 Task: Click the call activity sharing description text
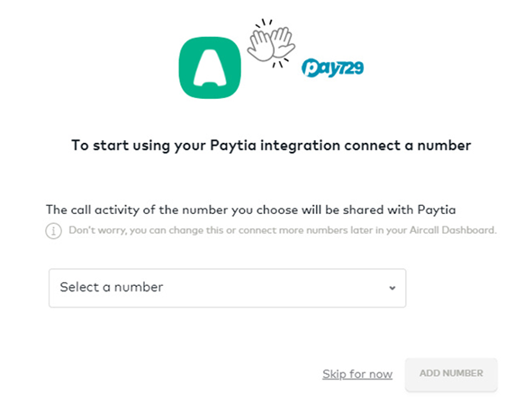tap(251, 210)
